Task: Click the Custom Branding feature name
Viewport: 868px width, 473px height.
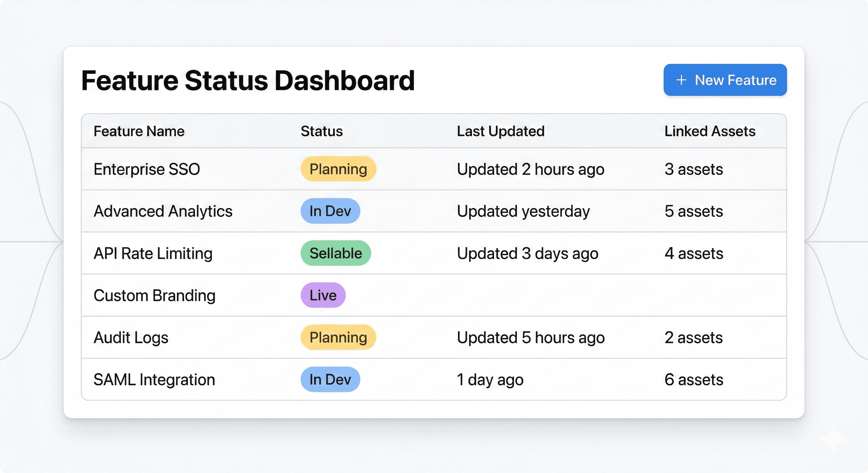Action: (155, 295)
